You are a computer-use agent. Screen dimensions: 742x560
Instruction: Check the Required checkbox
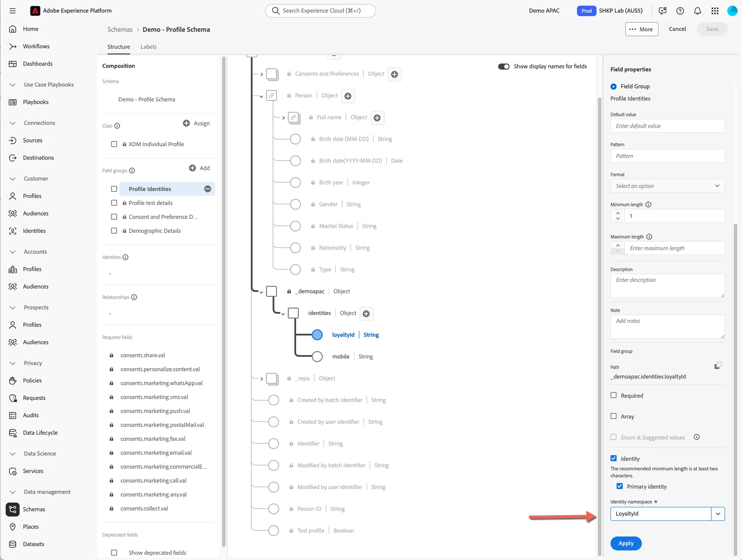(x=614, y=395)
